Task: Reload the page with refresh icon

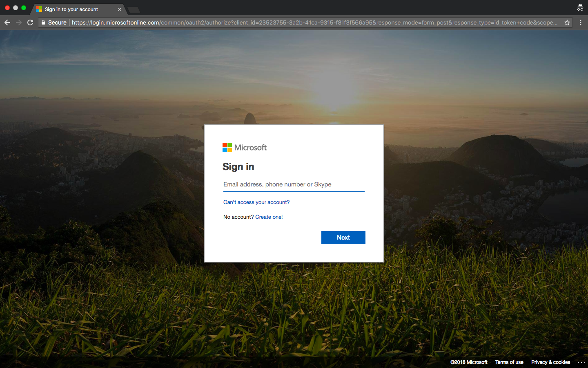Action: pyautogui.click(x=30, y=22)
